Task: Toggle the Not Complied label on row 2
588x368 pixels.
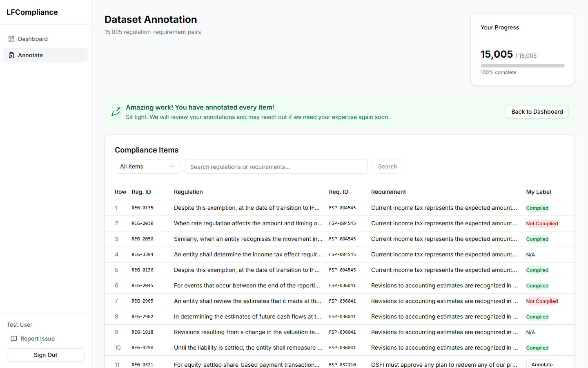Action: point(542,223)
